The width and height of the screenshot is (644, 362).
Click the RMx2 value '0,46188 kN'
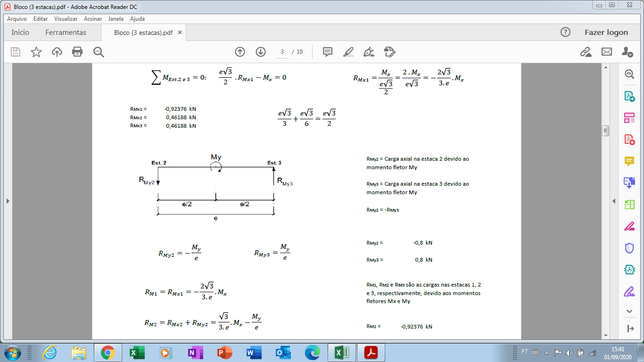coord(181,117)
